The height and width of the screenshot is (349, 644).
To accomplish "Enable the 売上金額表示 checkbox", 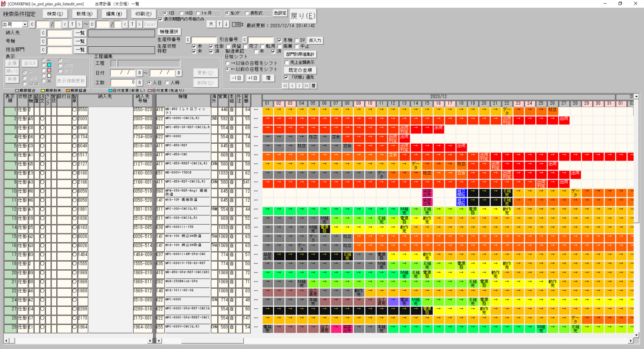I will tap(287, 63).
